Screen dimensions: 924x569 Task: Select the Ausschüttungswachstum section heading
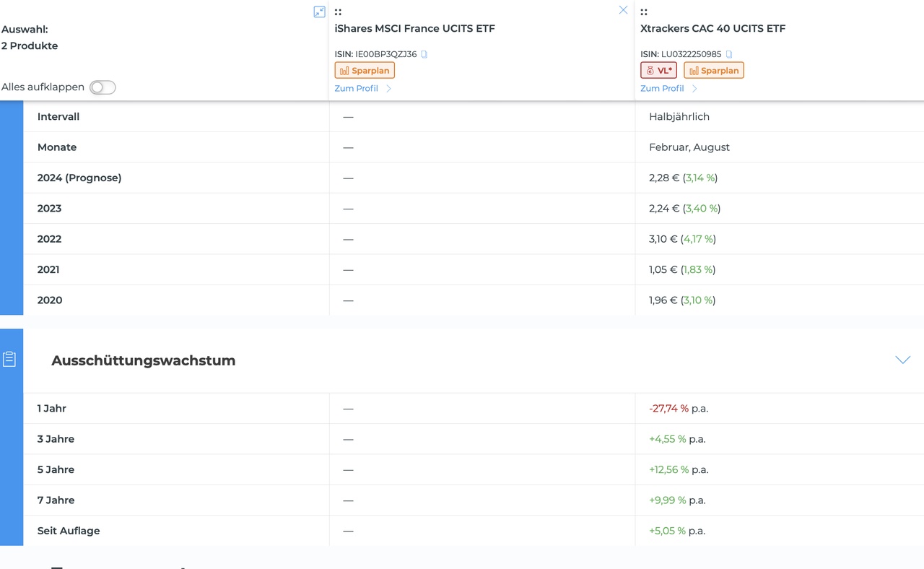click(144, 360)
